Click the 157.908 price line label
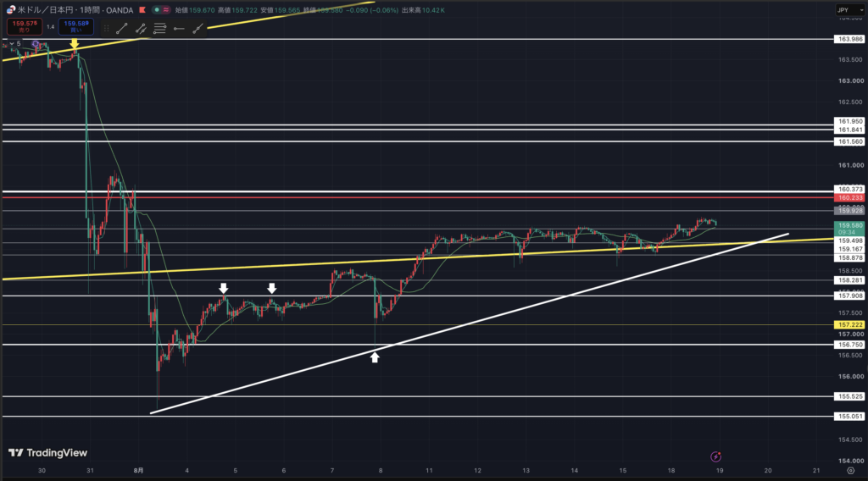Viewport: 868px width, 481px height. 849,296
